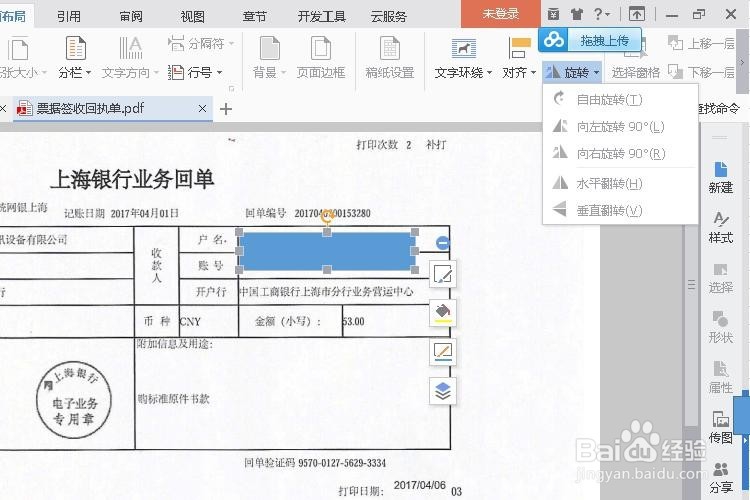
Task: Click the 上海银行业务回单 title text
Action: coord(132,179)
